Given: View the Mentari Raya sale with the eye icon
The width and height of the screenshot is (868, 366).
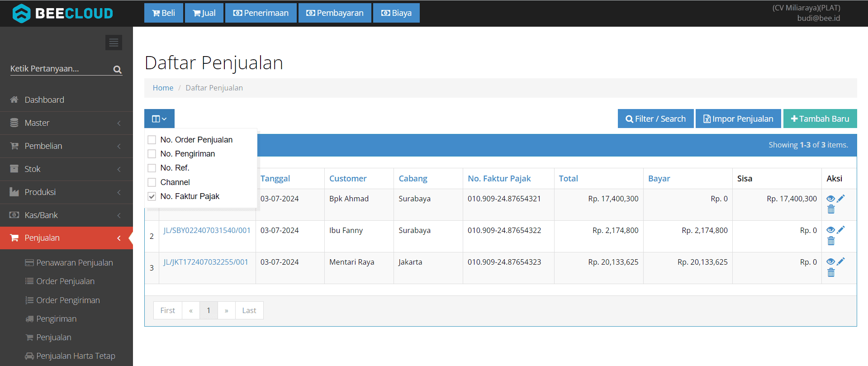Looking at the screenshot, I should point(830,261).
